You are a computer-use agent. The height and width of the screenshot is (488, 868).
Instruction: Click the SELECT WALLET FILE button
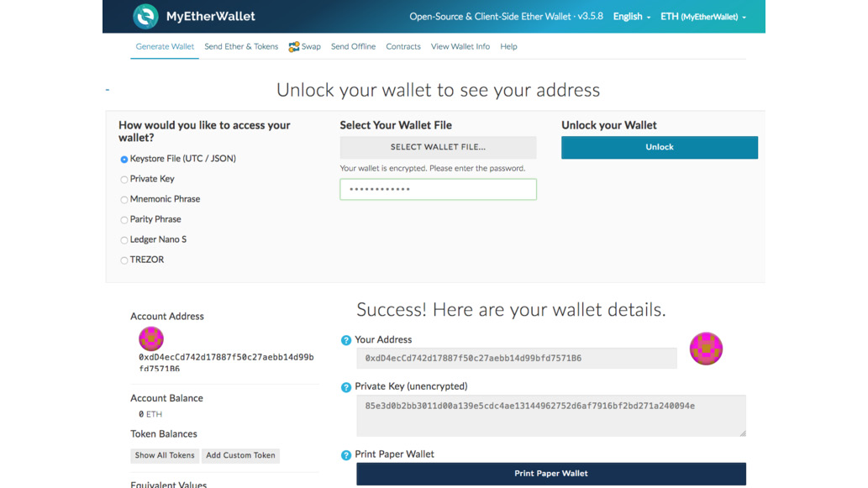point(438,147)
